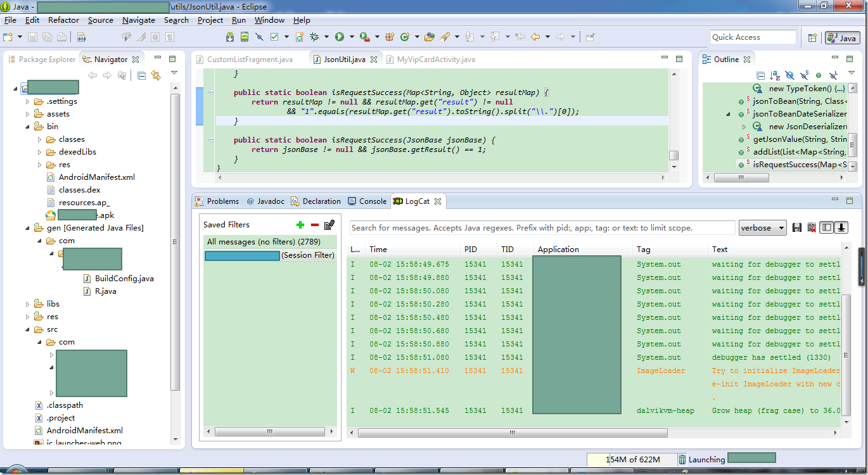Viewport: 868px width, 475px height.
Task: Click the LogCat message search field
Action: click(x=542, y=228)
